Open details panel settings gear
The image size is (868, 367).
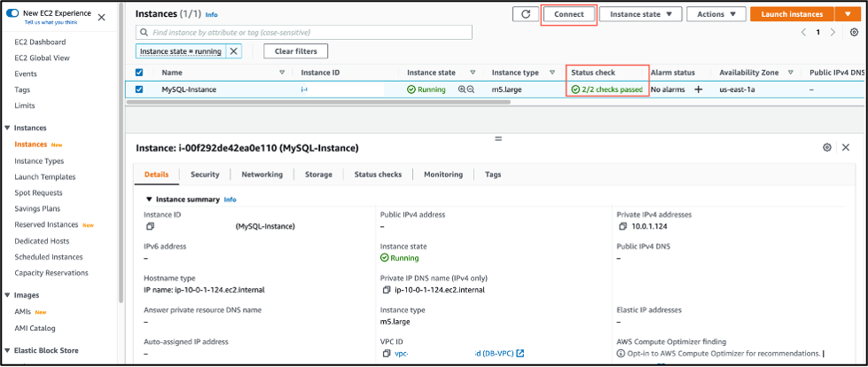pyautogui.click(x=827, y=147)
